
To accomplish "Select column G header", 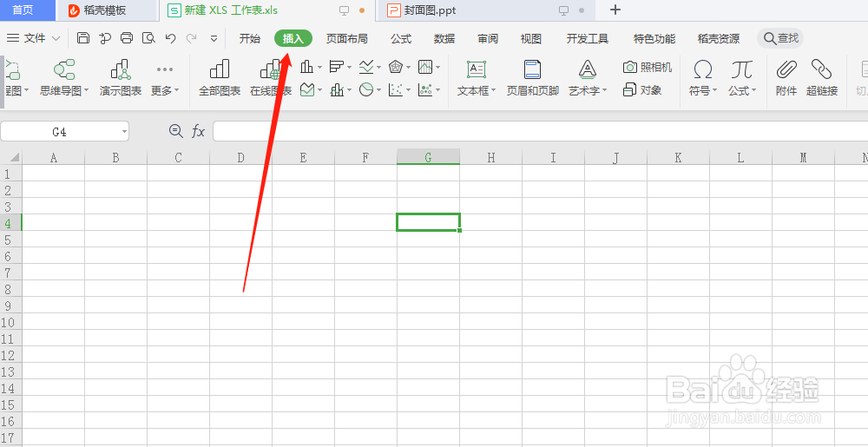I will [429, 157].
